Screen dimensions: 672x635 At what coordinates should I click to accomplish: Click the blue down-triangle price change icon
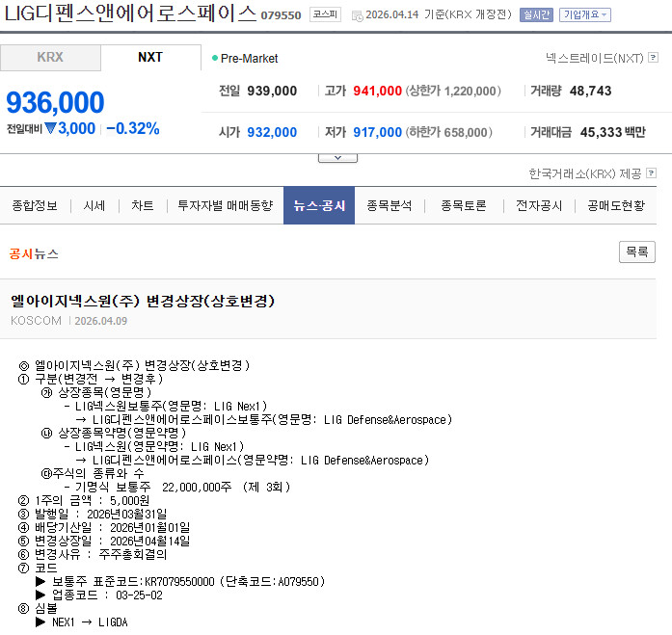(50, 127)
